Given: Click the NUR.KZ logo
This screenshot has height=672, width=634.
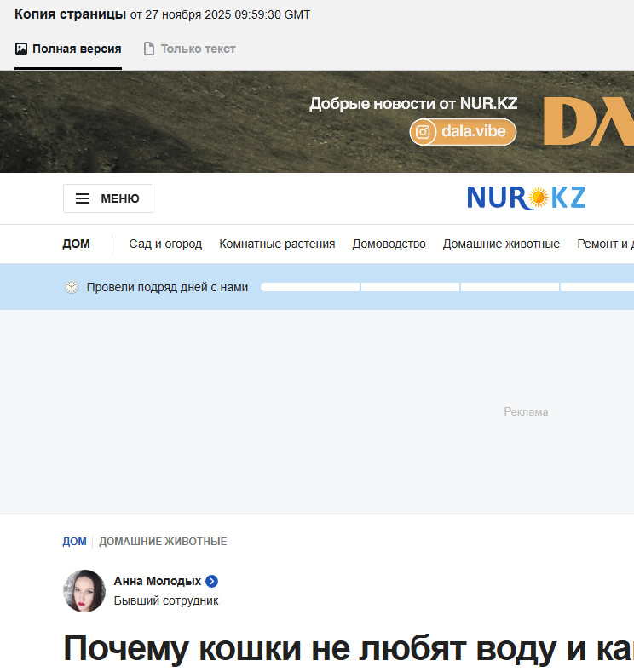Looking at the screenshot, I should click(x=526, y=198).
